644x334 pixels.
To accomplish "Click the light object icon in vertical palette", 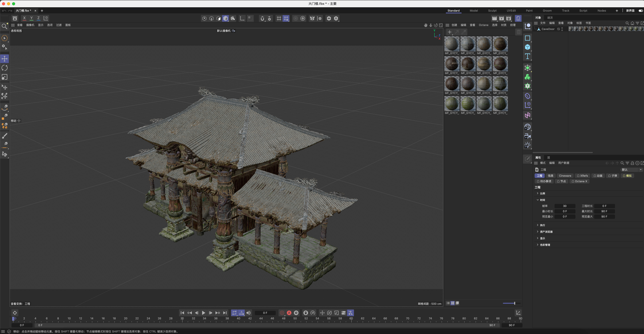I will tap(528, 145).
